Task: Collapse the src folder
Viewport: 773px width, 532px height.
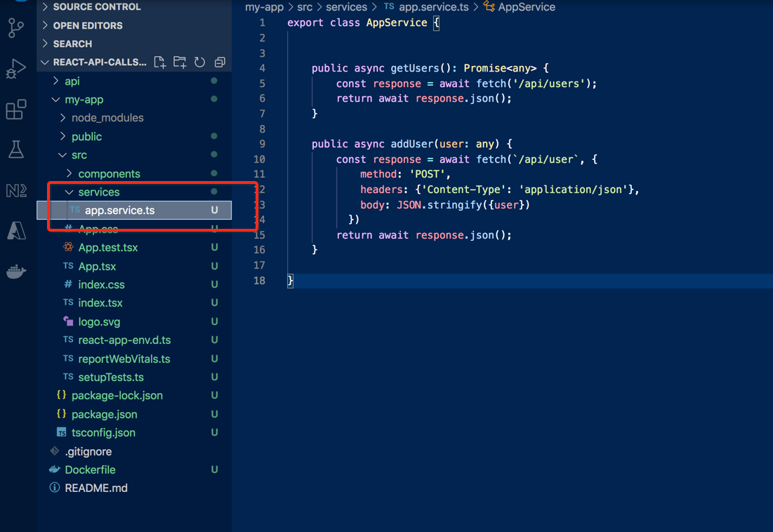Action: [79, 154]
